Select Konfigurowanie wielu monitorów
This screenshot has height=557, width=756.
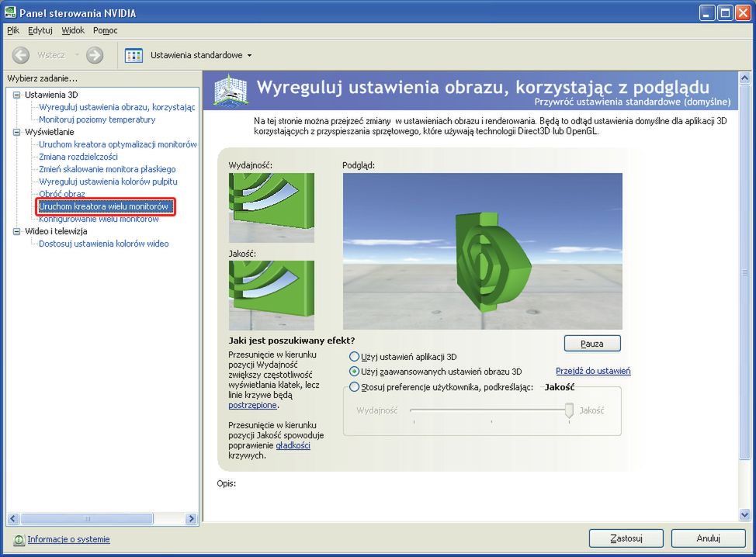point(99,220)
